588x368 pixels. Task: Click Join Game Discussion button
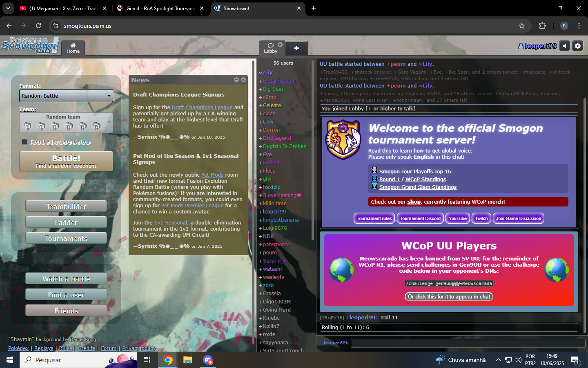pos(519,218)
